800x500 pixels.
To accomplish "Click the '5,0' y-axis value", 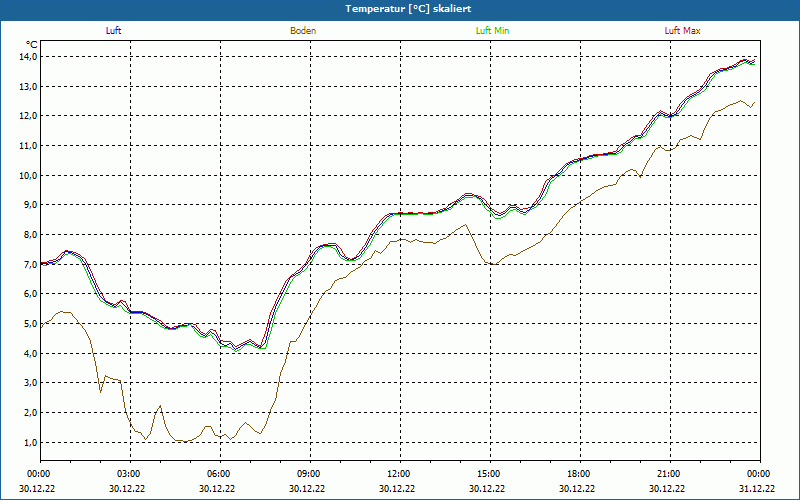I will click(x=31, y=323).
